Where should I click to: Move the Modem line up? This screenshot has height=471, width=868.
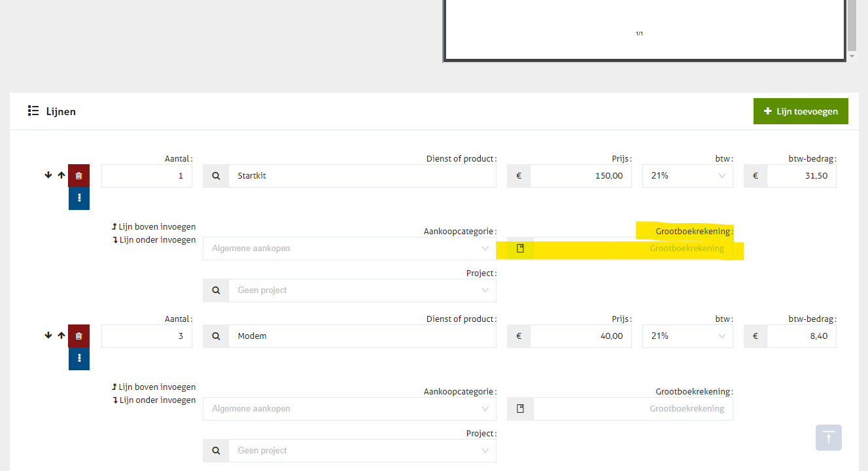coord(61,336)
